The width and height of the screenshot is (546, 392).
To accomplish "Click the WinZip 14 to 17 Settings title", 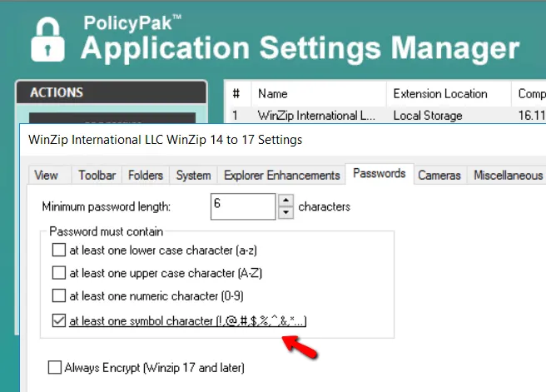I will [166, 140].
